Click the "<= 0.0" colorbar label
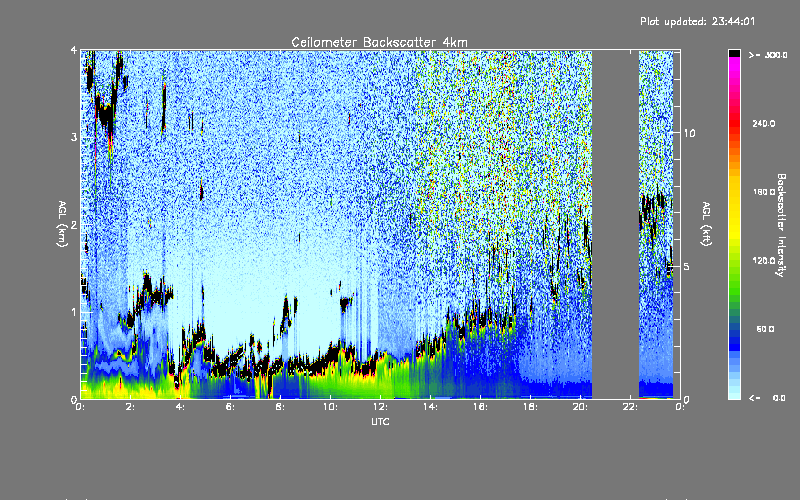Viewport: 800px width, 500px height. point(768,397)
